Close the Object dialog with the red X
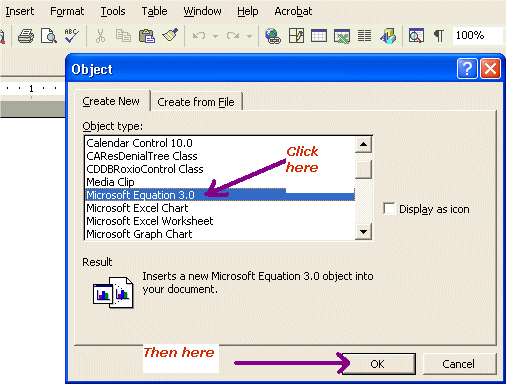Viewport: 506px width, 386px height. pos(490,69)
